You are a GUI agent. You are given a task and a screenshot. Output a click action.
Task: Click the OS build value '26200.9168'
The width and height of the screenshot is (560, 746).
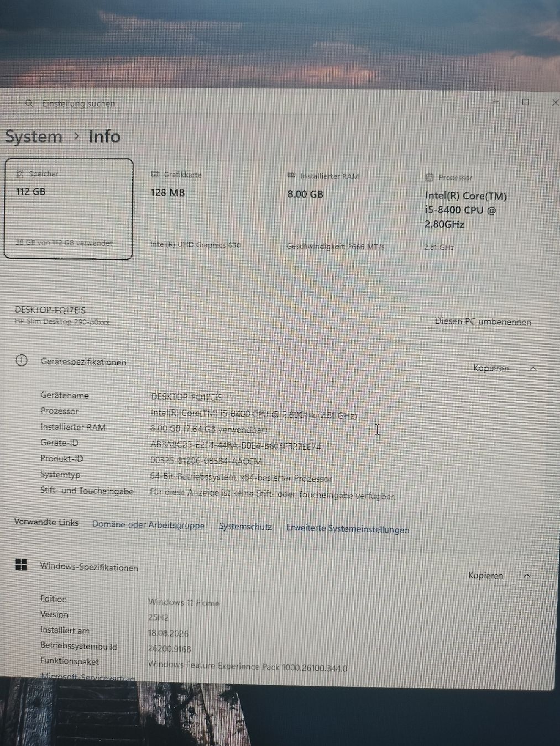coord(169,649)
